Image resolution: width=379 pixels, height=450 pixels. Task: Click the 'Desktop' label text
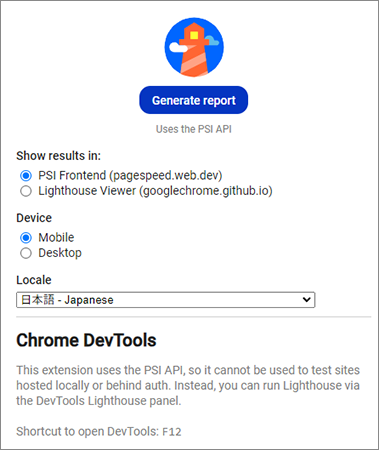pos(60,253)
